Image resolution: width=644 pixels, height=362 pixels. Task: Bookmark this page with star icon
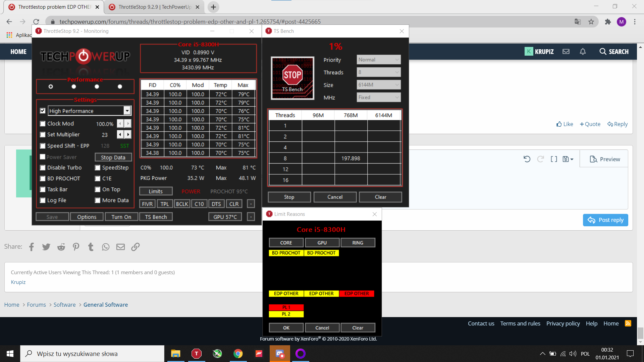coord(591,22)
